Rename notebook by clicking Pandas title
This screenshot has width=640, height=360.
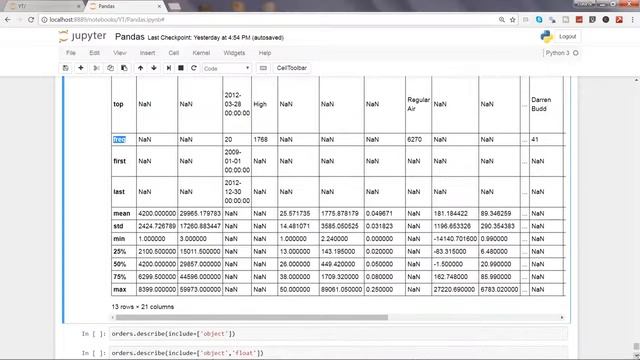[x=130, y=37]
